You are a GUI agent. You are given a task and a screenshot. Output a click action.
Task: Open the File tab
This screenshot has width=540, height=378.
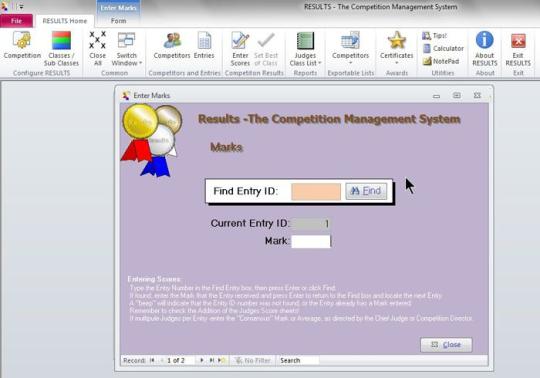(x=16, y=21)
